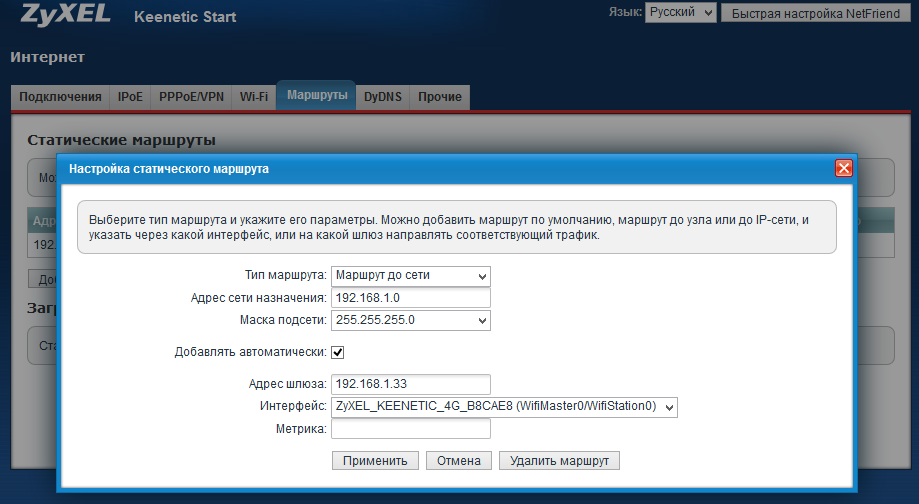Select the "Маршруты" tab
The image size is (919, 504).
pyautogui.click(x=316, y=96)
